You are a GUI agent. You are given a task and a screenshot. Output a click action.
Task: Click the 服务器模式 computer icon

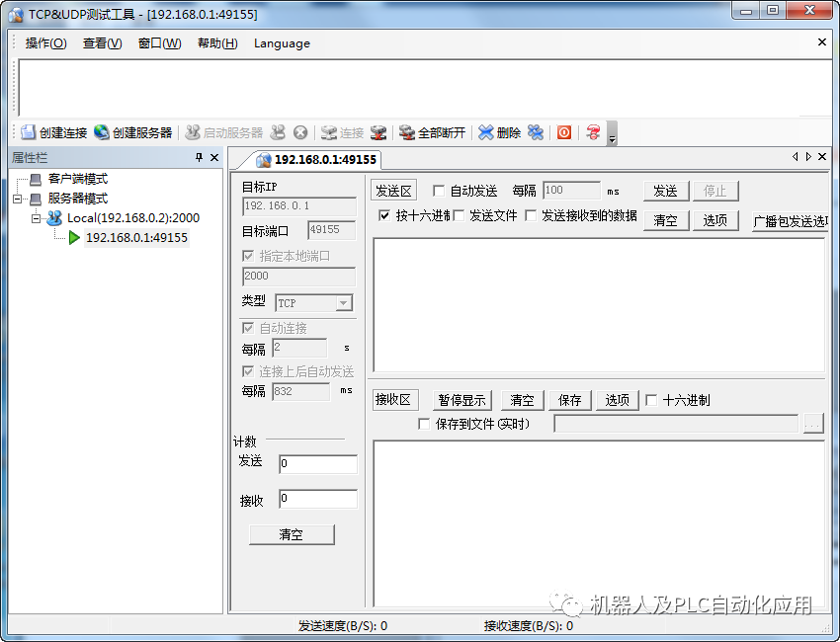[36, 200]
